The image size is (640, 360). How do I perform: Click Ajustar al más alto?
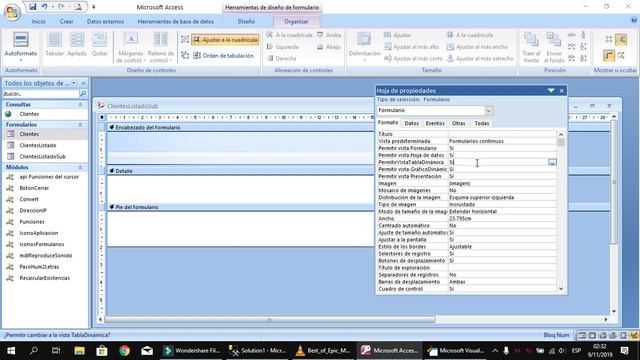point(411,47)
